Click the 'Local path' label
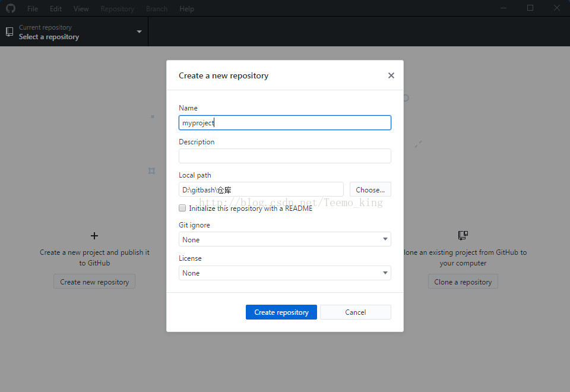570x392 pixels. tap(195, 175)
